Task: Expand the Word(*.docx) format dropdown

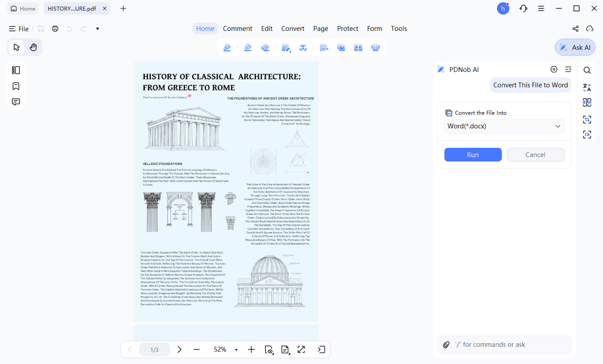Action: pos(504,126)
